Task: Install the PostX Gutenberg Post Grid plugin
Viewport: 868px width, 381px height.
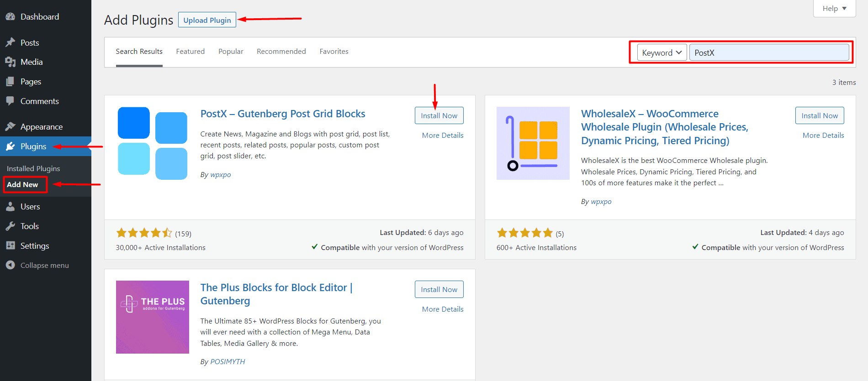Action: 439,115
